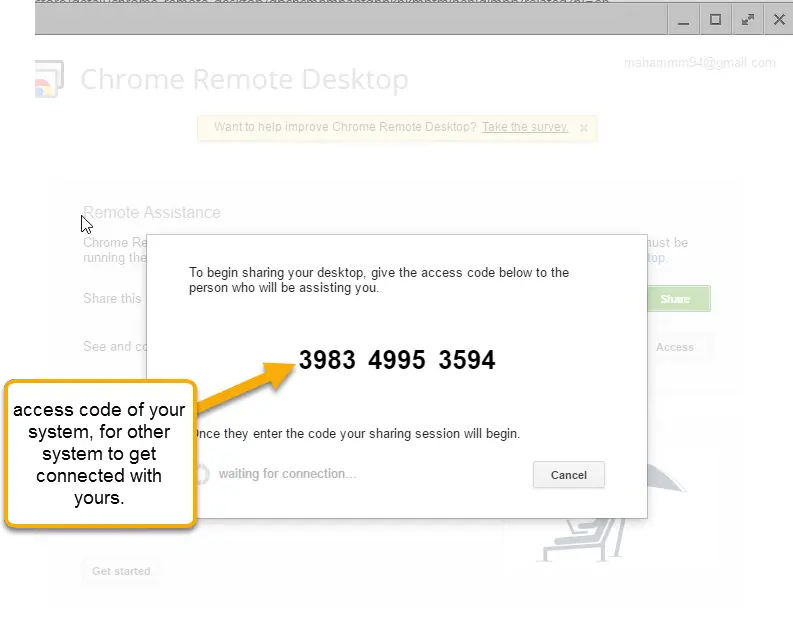Open the Take the survey link
The height and width of the screenshot is (632, 793).
525,127
